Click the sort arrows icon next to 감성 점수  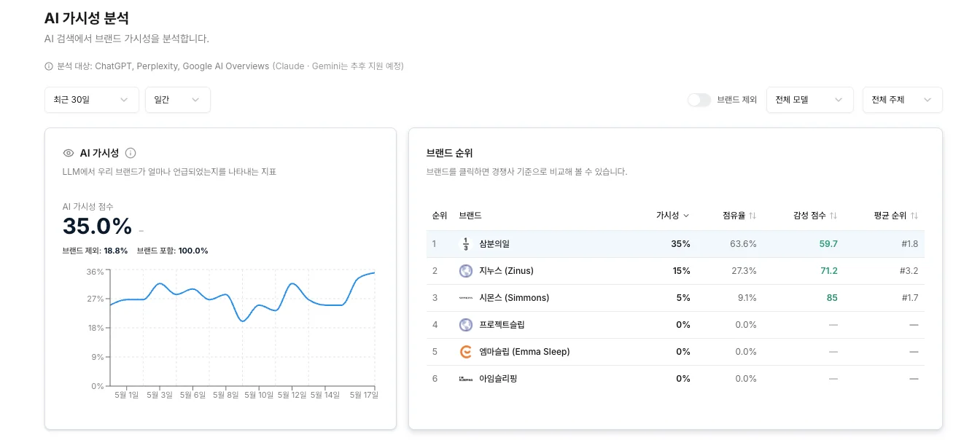[833, 216]
